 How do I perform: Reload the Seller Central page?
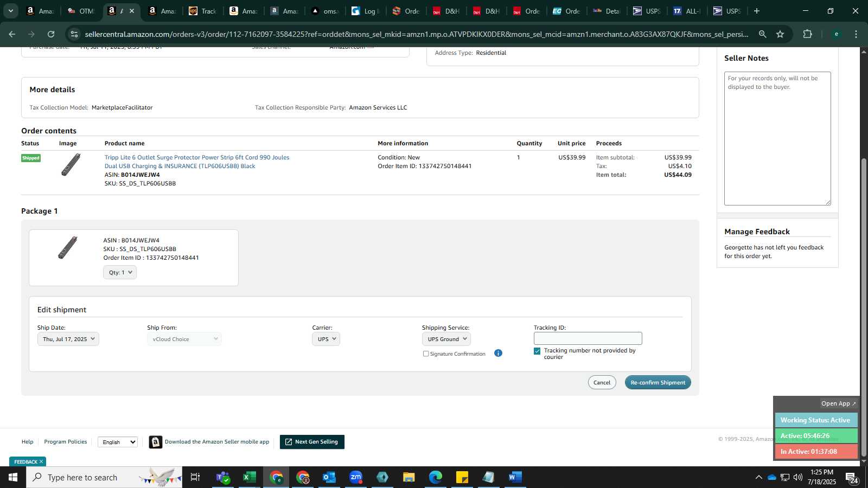click(x=51, y=34)
